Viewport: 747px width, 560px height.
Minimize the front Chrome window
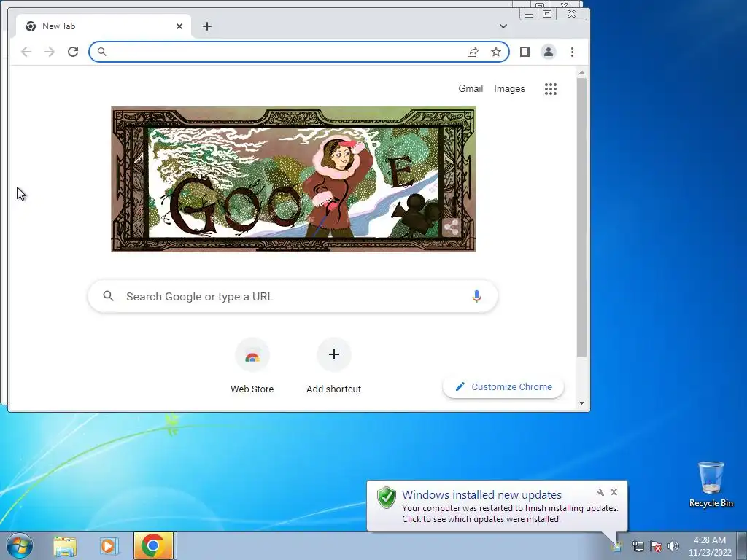(529, 15)
